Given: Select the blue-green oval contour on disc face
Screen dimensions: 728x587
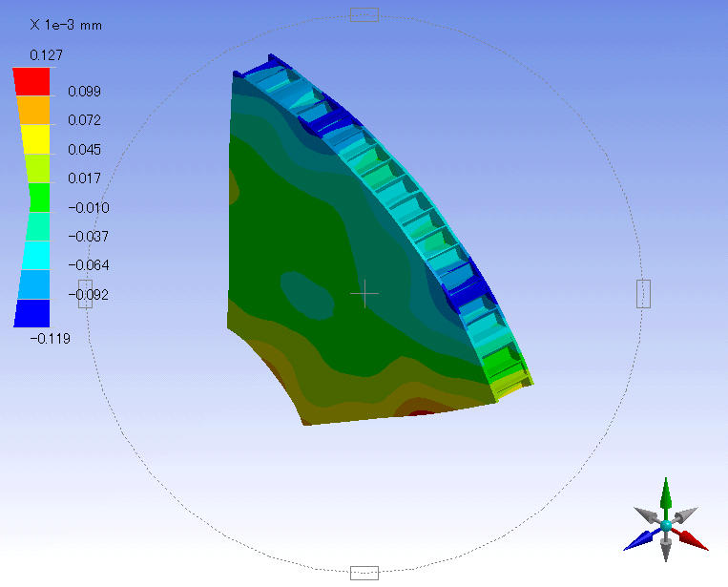Looking at the screenshot, I should [x=306, y=296].
